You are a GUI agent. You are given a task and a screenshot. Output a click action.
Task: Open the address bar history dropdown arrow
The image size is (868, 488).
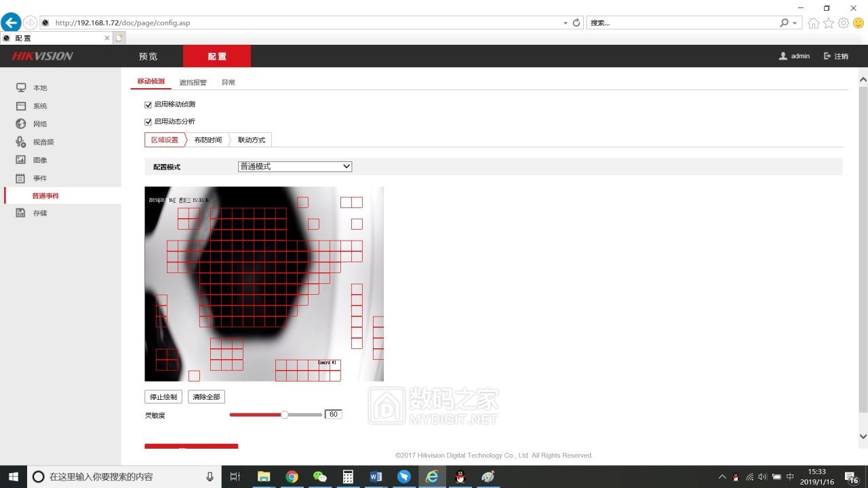(x=566, y=23)
